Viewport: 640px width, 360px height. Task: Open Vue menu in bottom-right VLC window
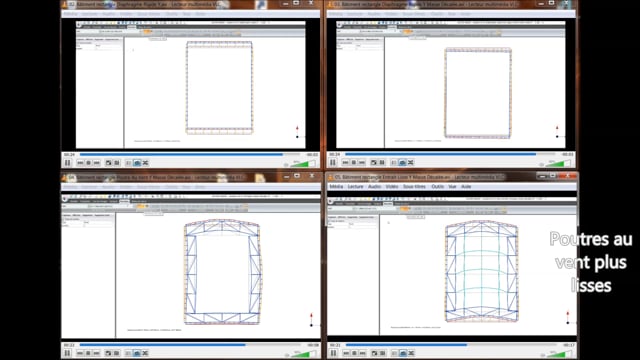pos(452,187)
